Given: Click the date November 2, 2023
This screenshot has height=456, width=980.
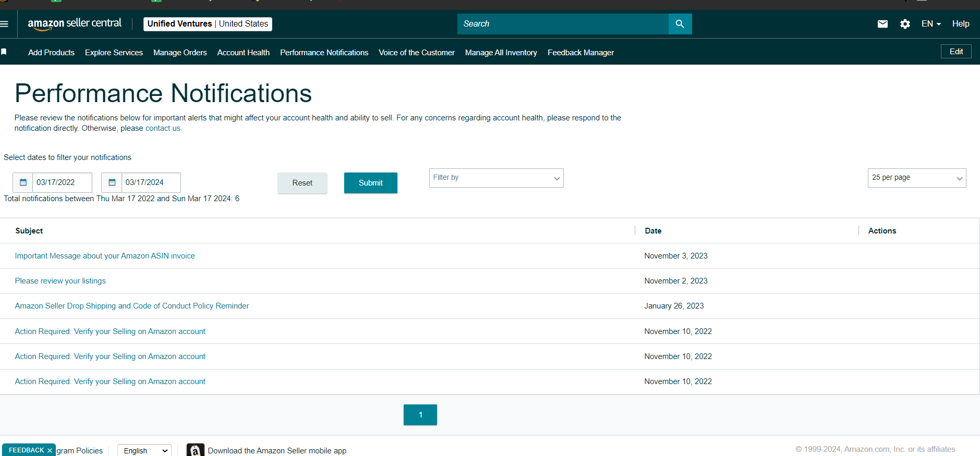Looking at the screenshot, I should pos(676,281).
